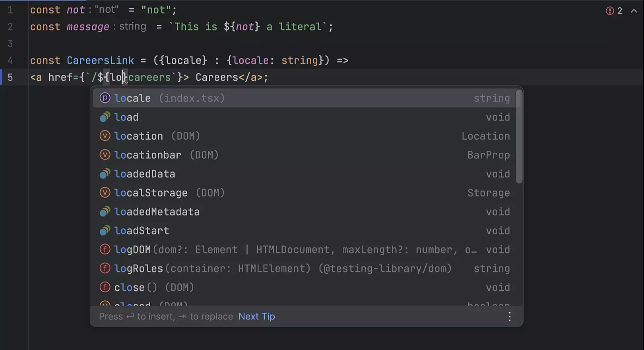Click the icon next to 'loadedData'
This screenshot has width=644, height=350.
tap(105, 174)
